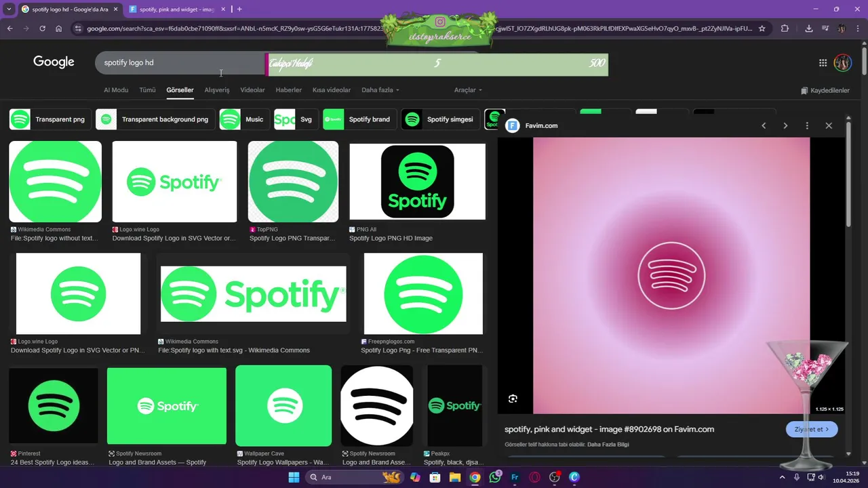Show previous image in preview panel
Screen dimensions: 868x488
pos(764,125)
